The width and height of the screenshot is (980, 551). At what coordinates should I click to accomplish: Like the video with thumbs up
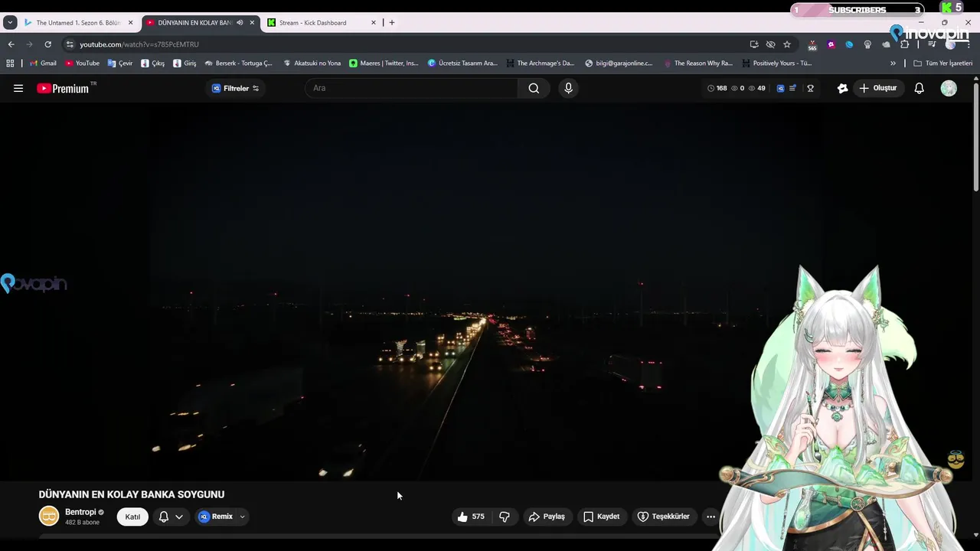(x=471, y=517)
